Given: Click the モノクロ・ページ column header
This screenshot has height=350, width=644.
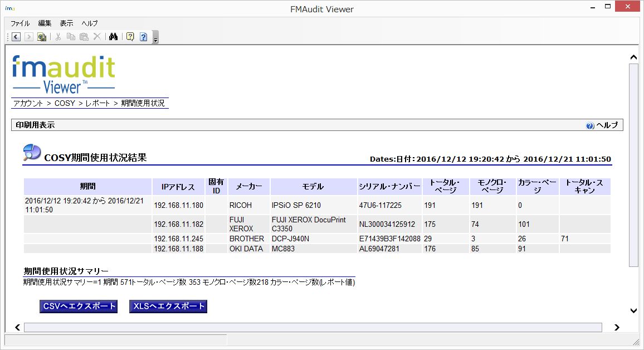Looking at the screenshot, I should [x=493, y=187].
